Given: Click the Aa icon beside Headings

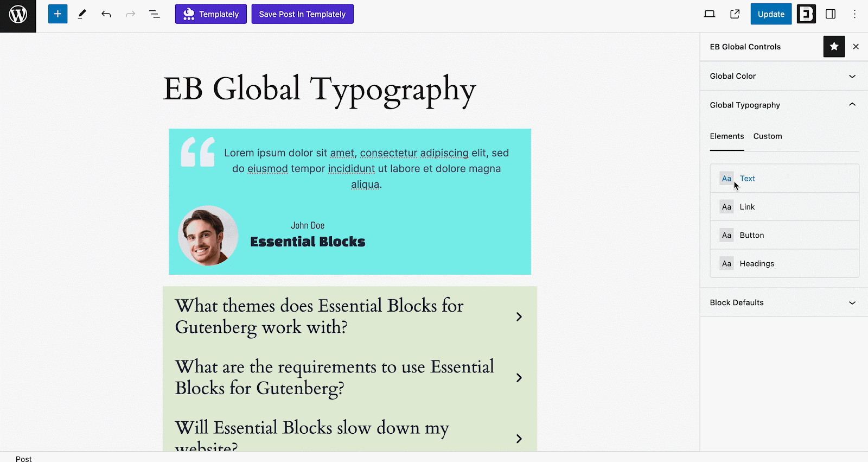Looking at the screenshot, I should click(x=726, y=263).
